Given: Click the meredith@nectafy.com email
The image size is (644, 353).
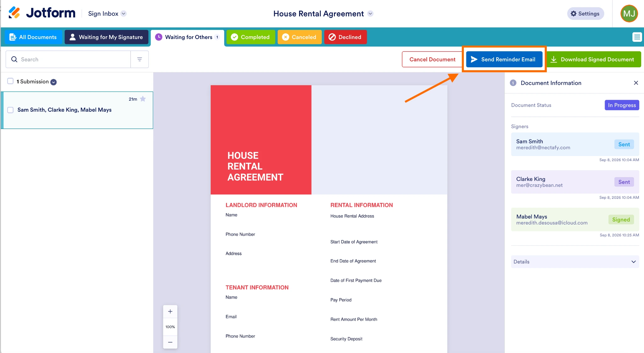Looking at the screenshot, I should click(x=543, y=148).
